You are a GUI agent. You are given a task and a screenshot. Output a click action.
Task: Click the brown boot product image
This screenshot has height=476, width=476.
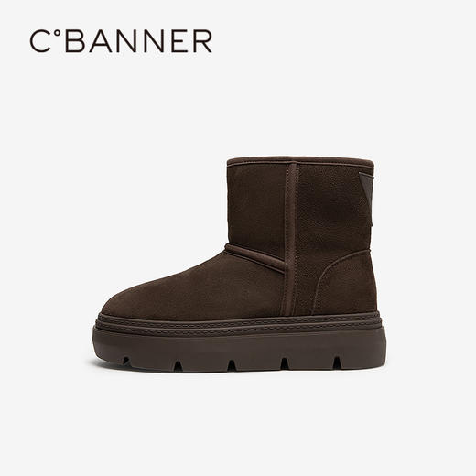(239, 265)
